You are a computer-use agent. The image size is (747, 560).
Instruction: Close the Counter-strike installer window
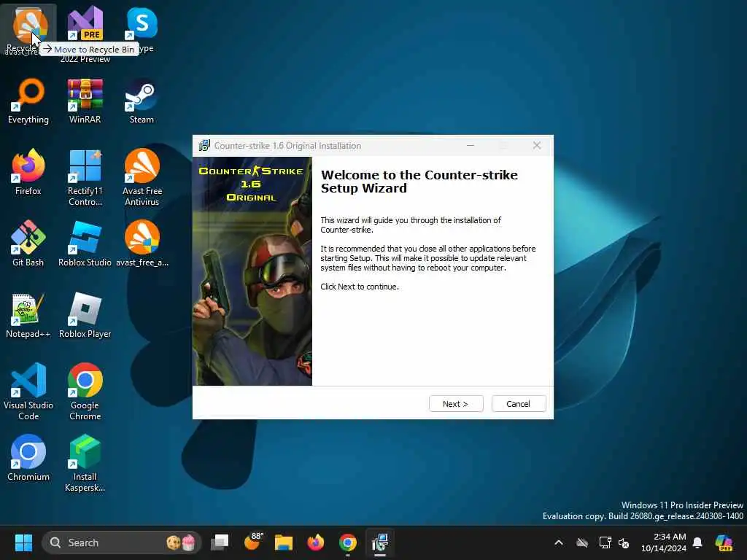(x=537, y=146)
